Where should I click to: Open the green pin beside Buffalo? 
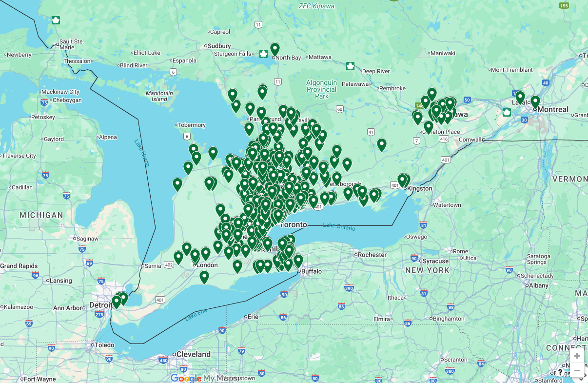pos(298,261)
